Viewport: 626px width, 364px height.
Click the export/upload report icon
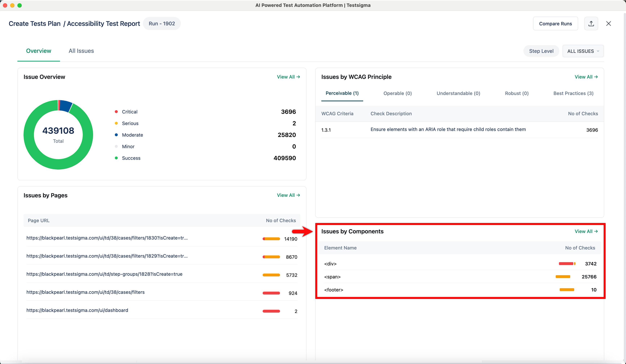pos(591,24)
